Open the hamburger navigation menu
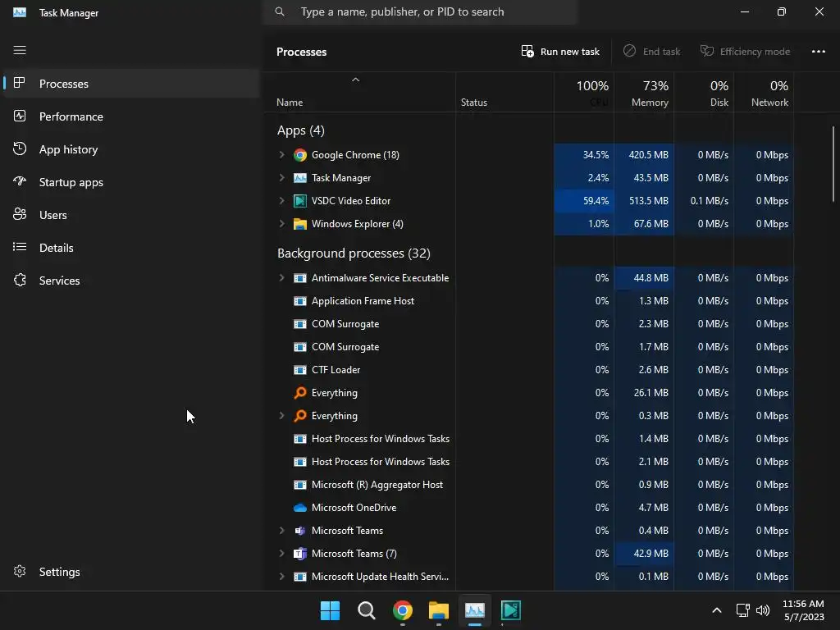Image resolution: width=840 pixels, height=630 pixels. click(x=20, y=50)
